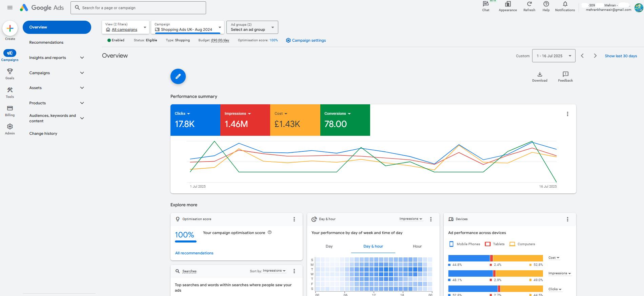644x296 pixels.
Task: Open Performance summary three-dot menu
Action: (567, 114)
